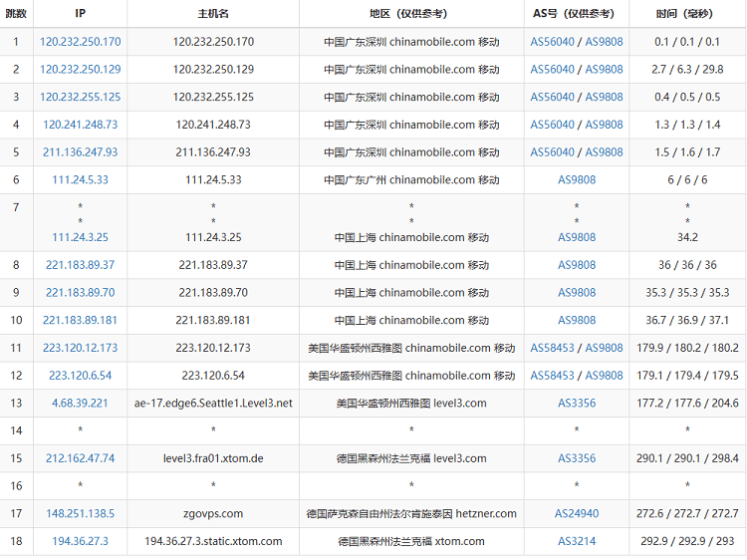Image resolution: width=747 pixels, height=560 pixels.
Task: Select hostname 194.36.27.3.static.xtom.com
Action: click(x=213, y=541)
